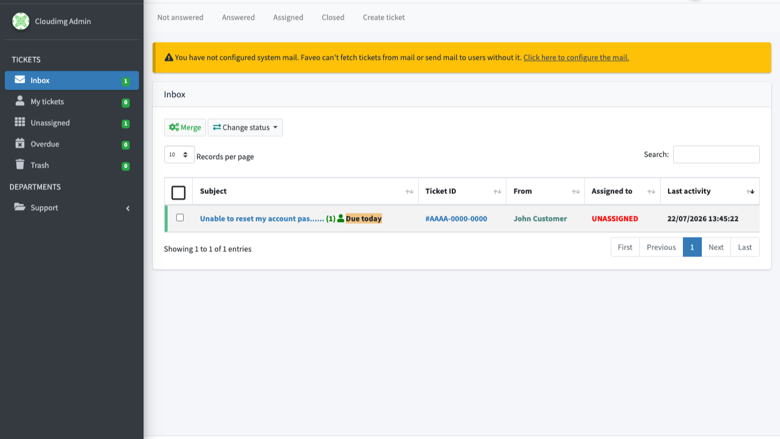Check the select-all tickets checkbox
Viewport: 780px width, 439px height.
[178, 192]
